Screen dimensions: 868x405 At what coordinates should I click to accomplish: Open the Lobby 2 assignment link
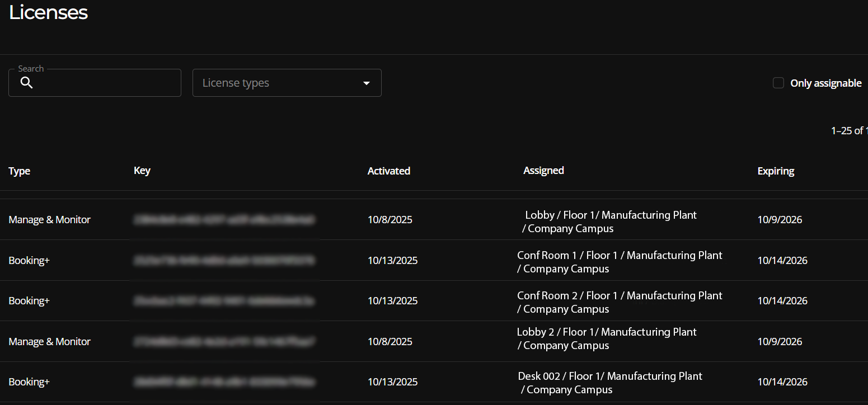point(607,338)
